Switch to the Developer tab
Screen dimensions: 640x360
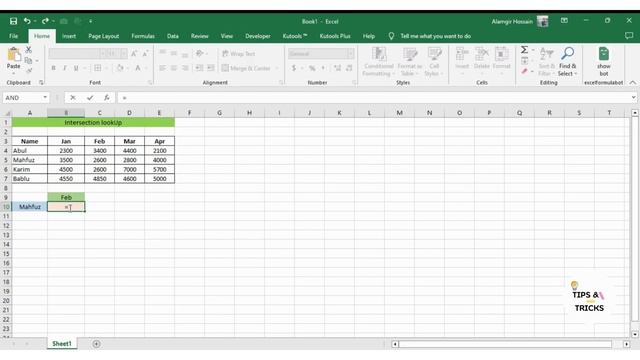pos(258,36)
